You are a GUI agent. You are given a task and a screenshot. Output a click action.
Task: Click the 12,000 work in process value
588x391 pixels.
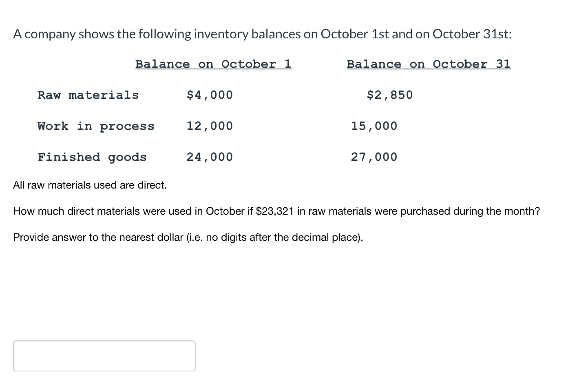pos(210,126)
